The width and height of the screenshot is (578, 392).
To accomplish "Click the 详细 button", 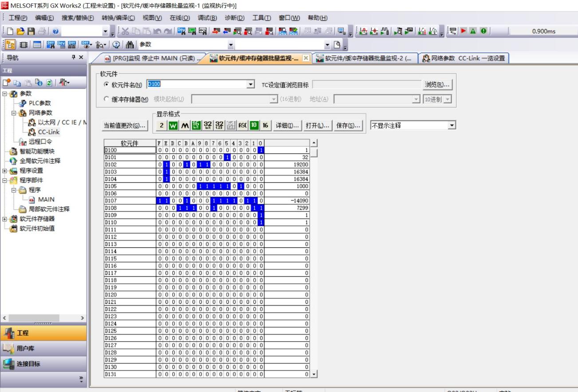I will click(x=287, y=125).
